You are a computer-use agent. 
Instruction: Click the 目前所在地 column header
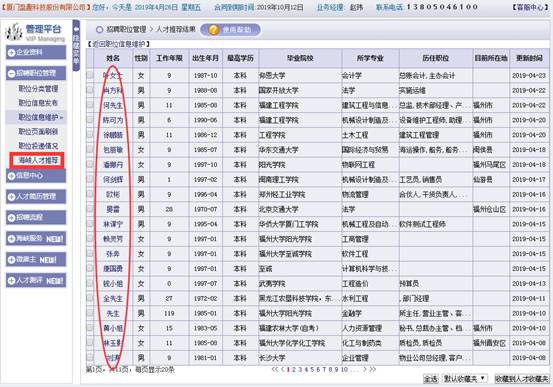(491, 58)
